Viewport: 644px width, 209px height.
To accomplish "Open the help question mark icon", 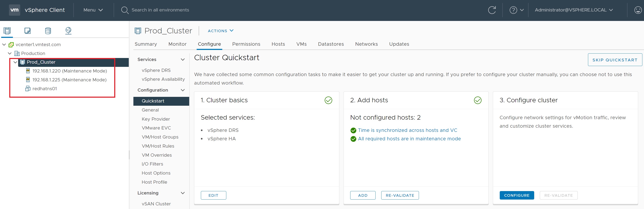I will click(x=513, y=10).
